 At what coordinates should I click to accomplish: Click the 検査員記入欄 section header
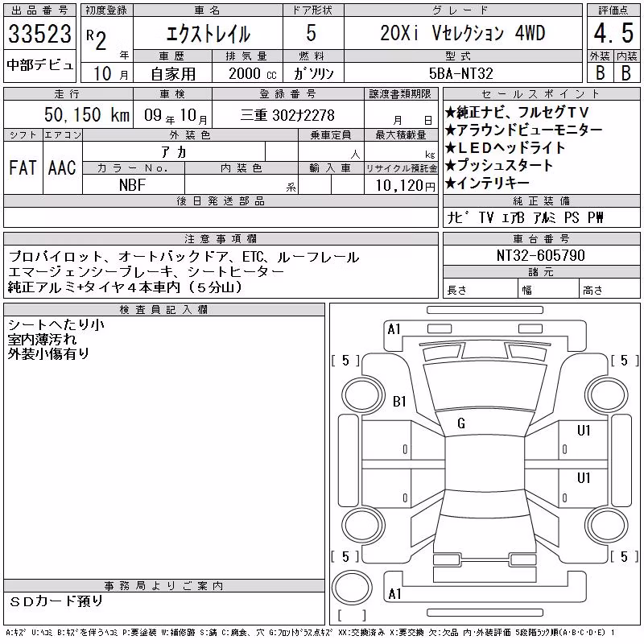point(164,310)
